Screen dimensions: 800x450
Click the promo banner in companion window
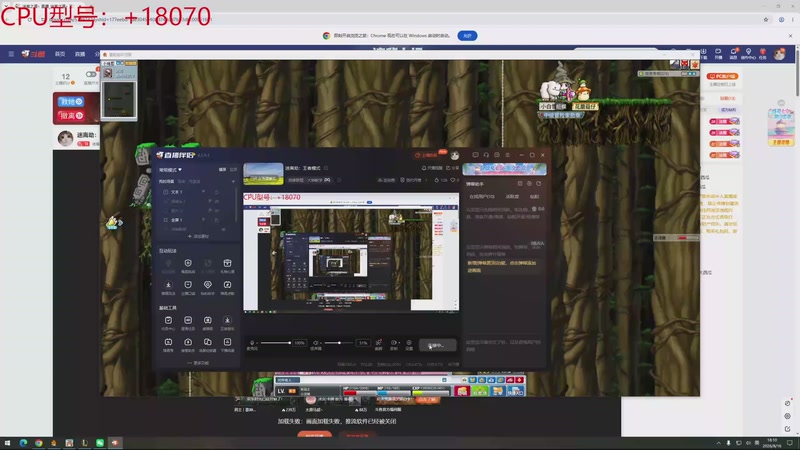(x=504, y=169)
